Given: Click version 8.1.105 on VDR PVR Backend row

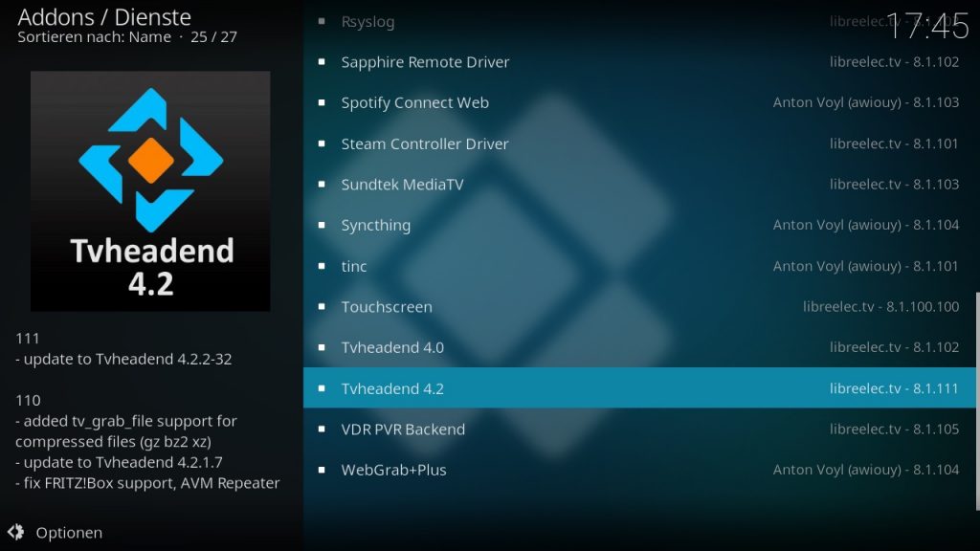Looking at the screenshot, I should pos(895,430).
